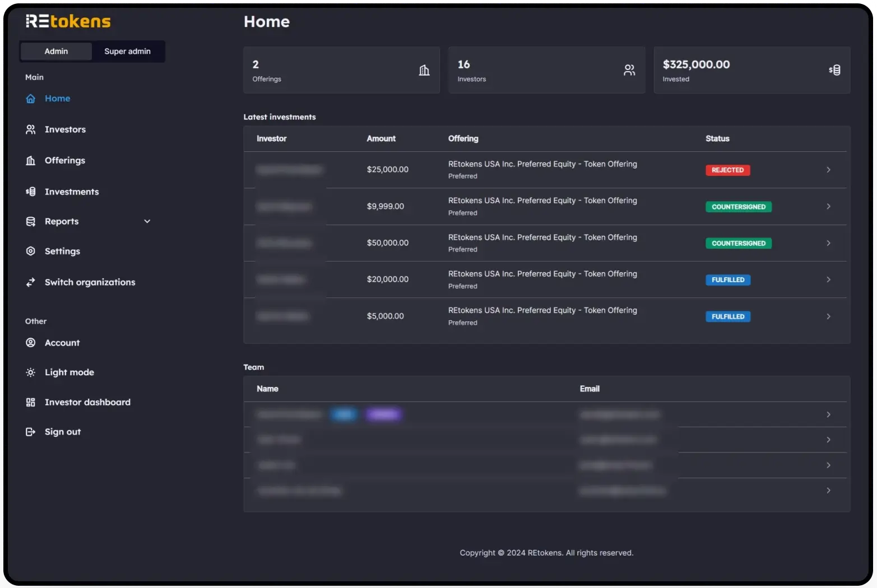Image resolution: width=877 pixels, height=588 pixels.
Task: Click the $25,000.00 amount cell
Action: [388, 170]
